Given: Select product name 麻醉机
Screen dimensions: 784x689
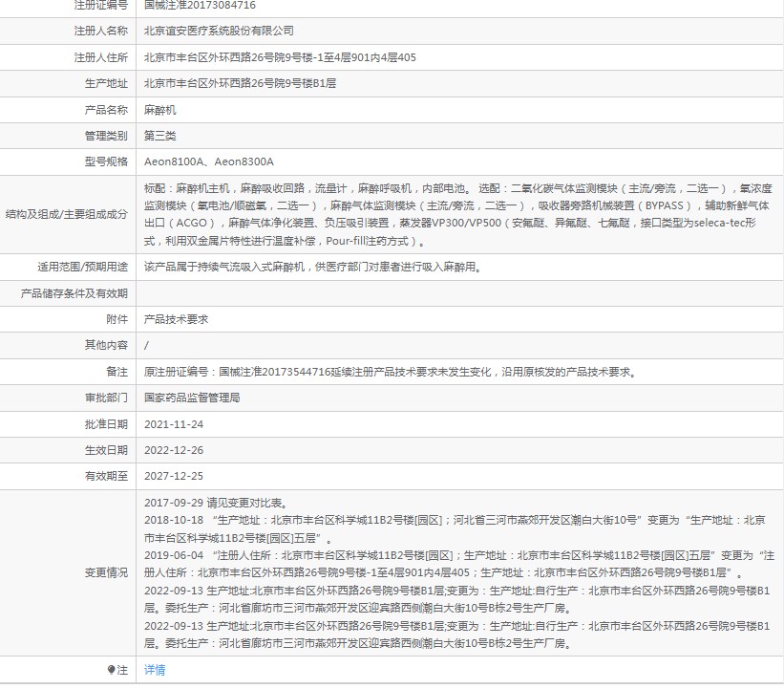Looking at the screenshot, I should pyautogui.click(x=160, y=110).
